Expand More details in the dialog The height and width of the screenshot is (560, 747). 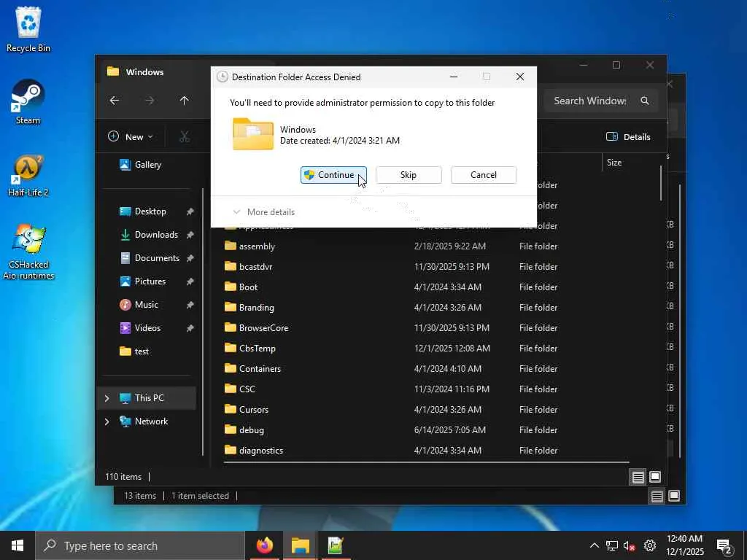click(263, 212)
